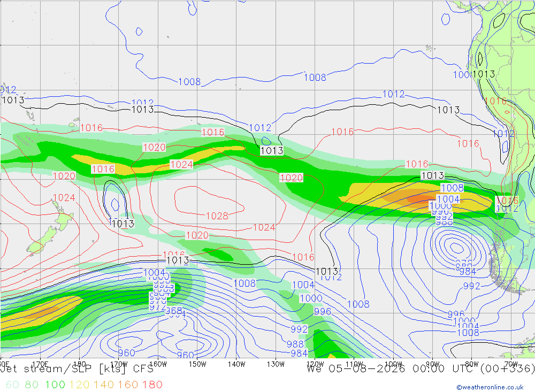Click the 60 knots legend value
Image resolution: width=535 pixels, height=392 pixels.
tap(13, 385)
